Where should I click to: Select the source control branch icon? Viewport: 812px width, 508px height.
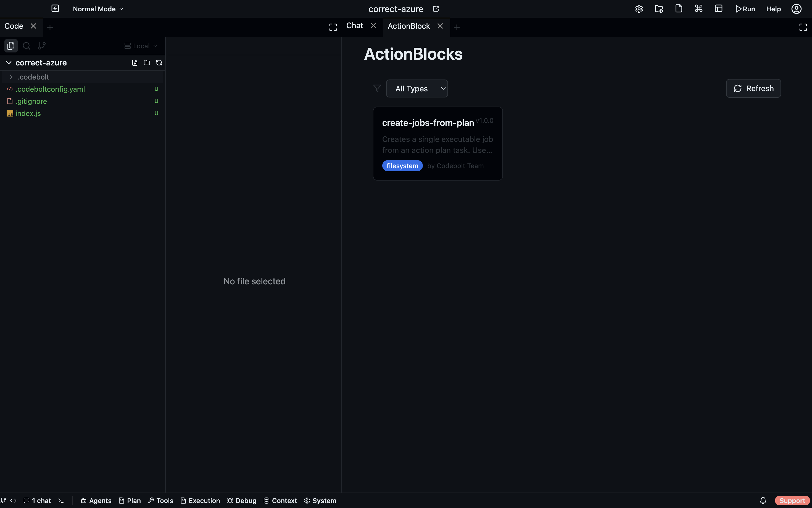pyautogui.click(x=42, y=46)
